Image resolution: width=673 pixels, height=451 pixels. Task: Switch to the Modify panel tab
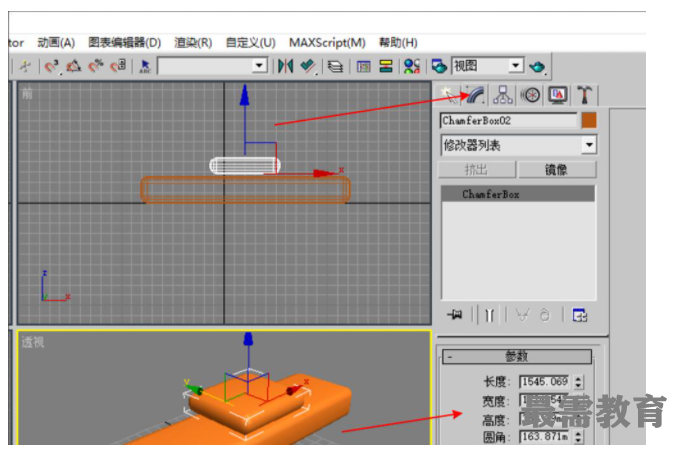(475, 95)
